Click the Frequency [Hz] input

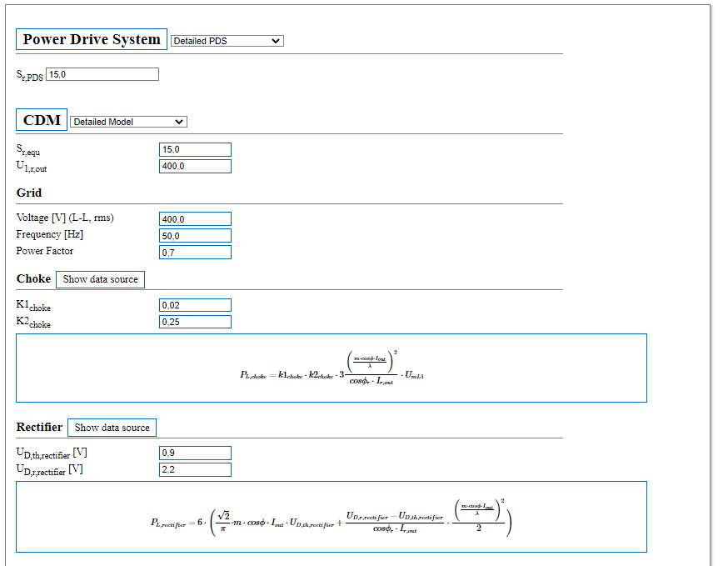(195, 236)
